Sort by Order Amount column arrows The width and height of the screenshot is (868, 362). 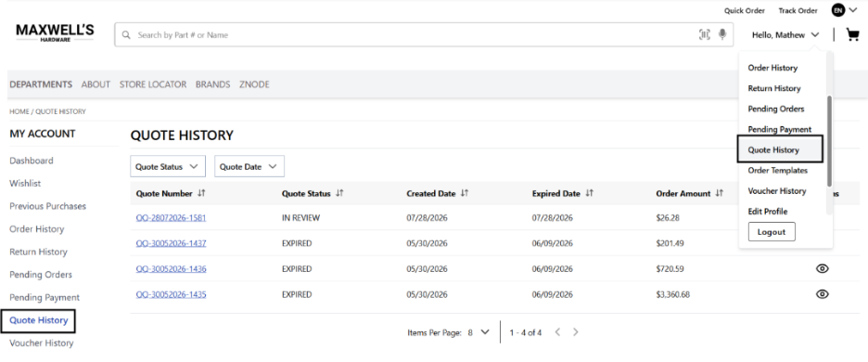(719, 193)
